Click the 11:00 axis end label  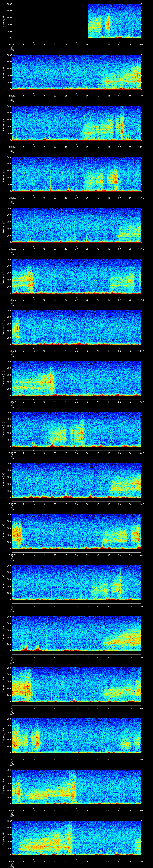[141, 96]
